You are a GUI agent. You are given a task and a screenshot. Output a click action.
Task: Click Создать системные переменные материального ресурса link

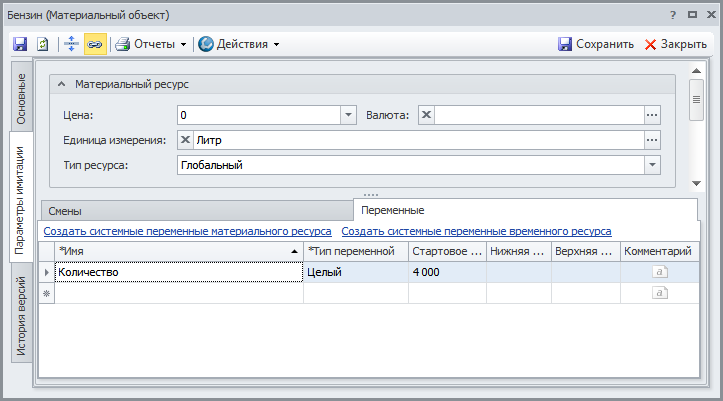(x=187, y=231)
